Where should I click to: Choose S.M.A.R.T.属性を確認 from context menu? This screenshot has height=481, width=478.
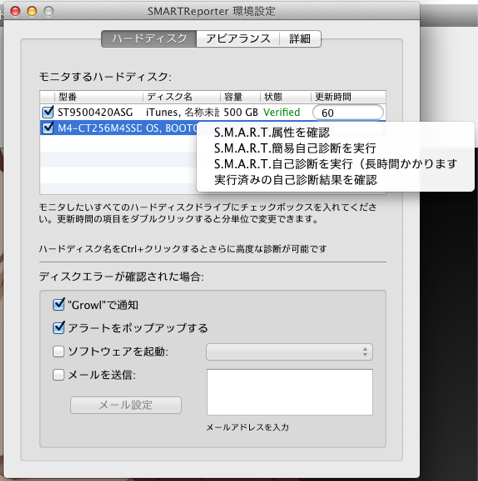point(335,132)
